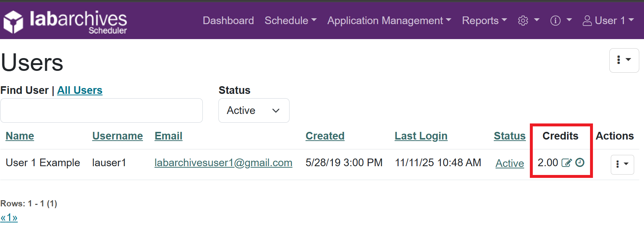This screenshot has height=225, width=644.
Task: Expand the Status filter dropdown
Action: [x=254, y=110]
